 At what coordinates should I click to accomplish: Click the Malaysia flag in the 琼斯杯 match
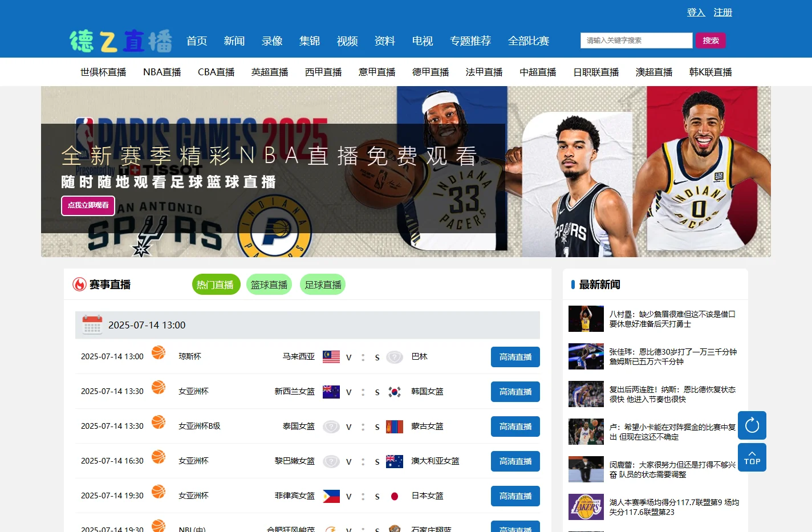(x=331, y=357)
